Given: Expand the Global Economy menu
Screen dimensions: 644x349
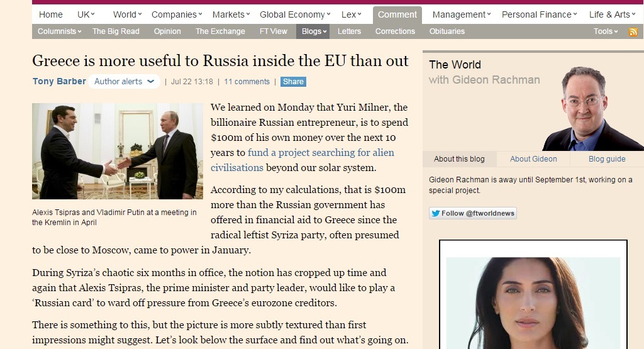Looking at the screenshot, I should click(x=295, y=15).
